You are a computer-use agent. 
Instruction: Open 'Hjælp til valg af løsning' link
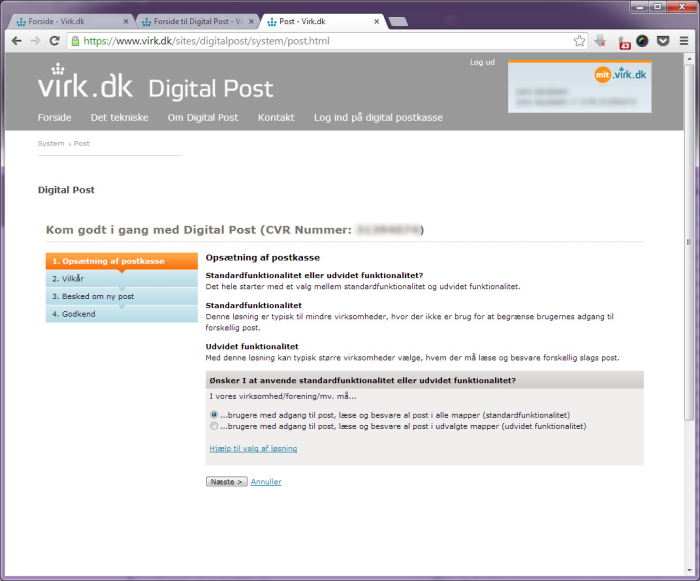(x=253, y=448)
